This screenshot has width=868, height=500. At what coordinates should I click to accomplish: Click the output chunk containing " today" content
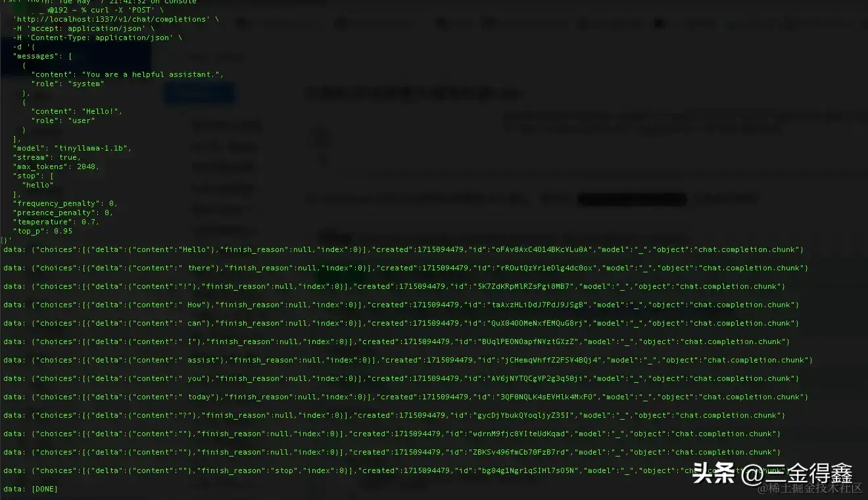point(405,397)
